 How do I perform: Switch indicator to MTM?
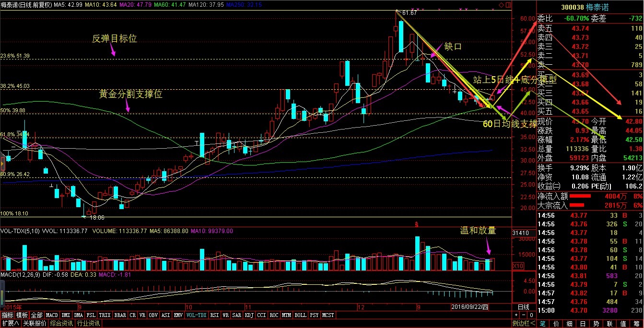click(x=287, y=315)
